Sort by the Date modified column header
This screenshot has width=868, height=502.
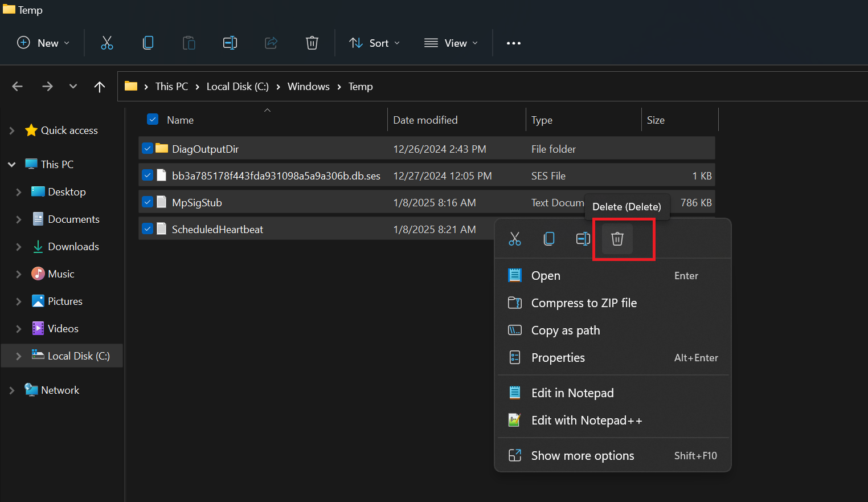coord(425,120)
